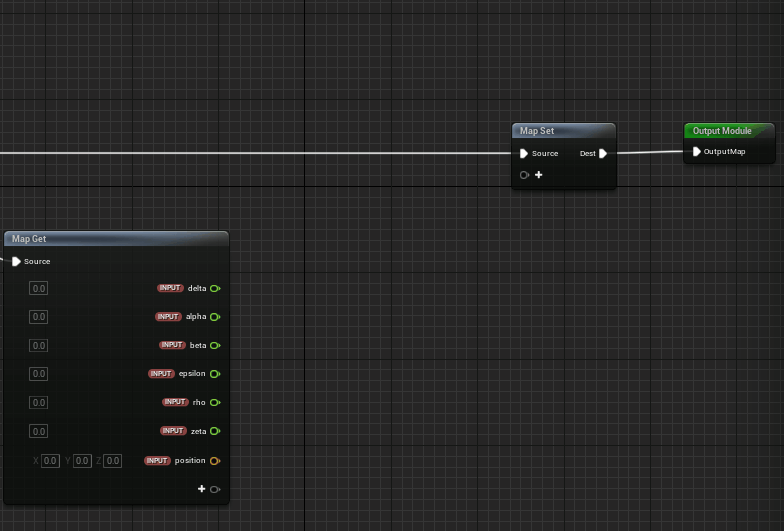Image resolution: width=784 pixels, height=531 pixels.
Task: Click the alpha green output pin
Action: (214, 317)
